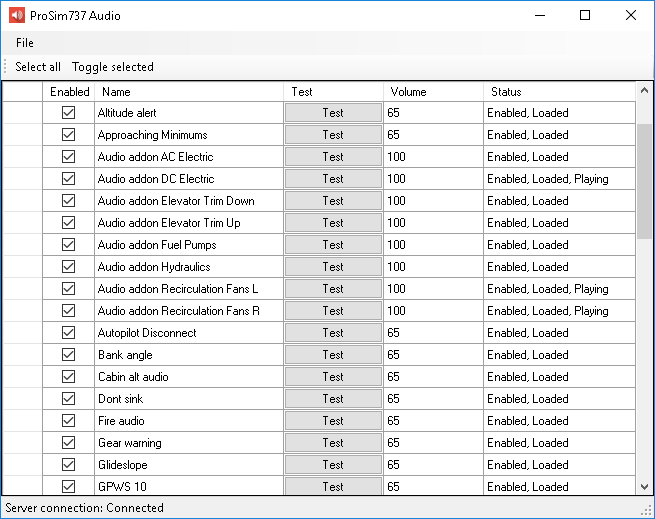The height and width of the screenshot is (519, 655).
Task: Test the Autopilot Disconnect sound
Action: [x=333, y=333]
